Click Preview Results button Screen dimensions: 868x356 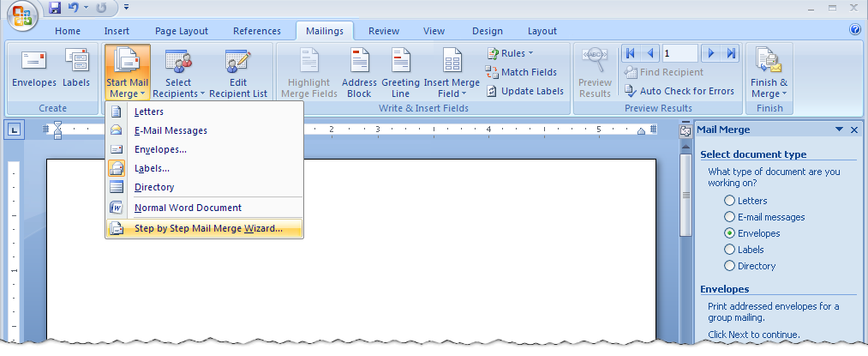[595, 72]
